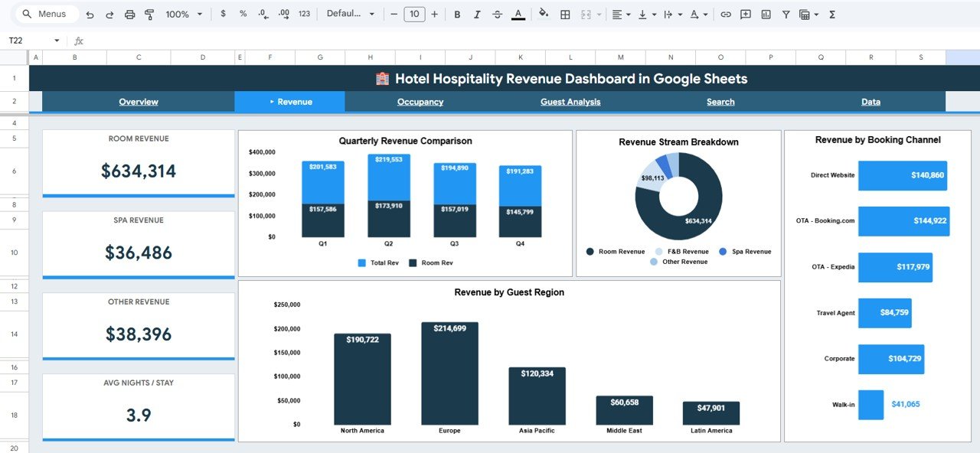Open the fill color paint bucket
980x453 pixels.
coord(544,14)
